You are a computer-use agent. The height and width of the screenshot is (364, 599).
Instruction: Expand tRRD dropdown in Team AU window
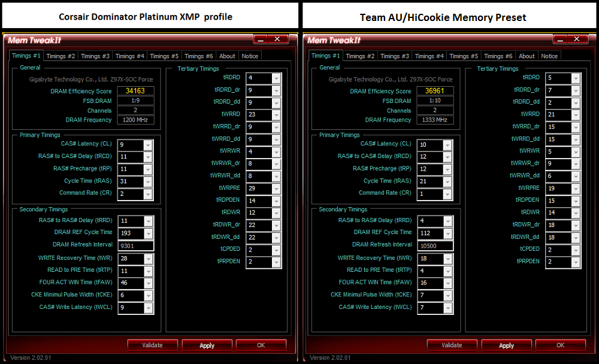[x=448, y=221]
